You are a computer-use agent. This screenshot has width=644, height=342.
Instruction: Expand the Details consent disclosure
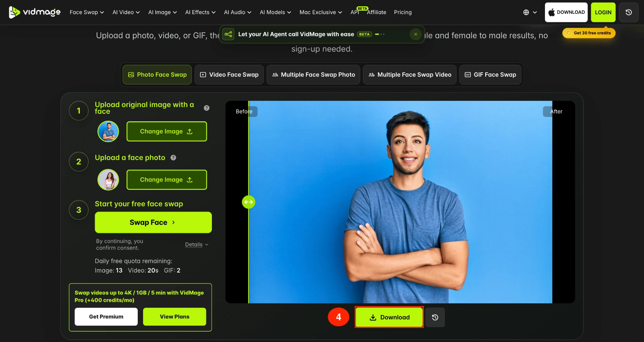point(197,245)
